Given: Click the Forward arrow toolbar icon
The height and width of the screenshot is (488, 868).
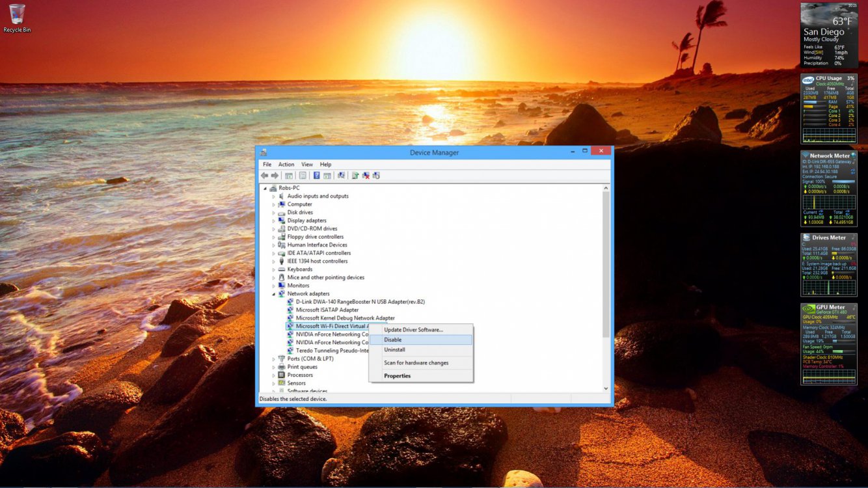Looking at the screenshot, I should (x=275, y=176).
